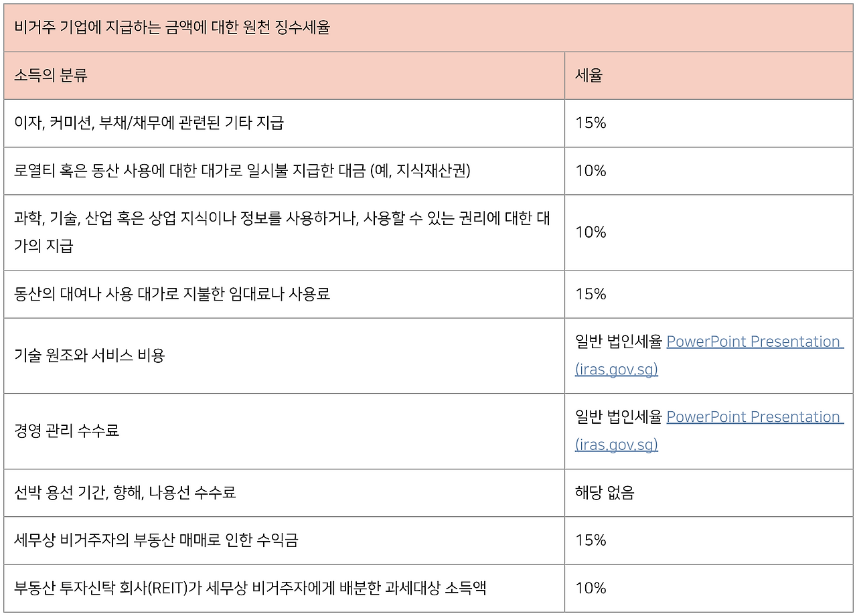Click the 선박 용선 기간, 항해 row text

click(x=125, y=493)
